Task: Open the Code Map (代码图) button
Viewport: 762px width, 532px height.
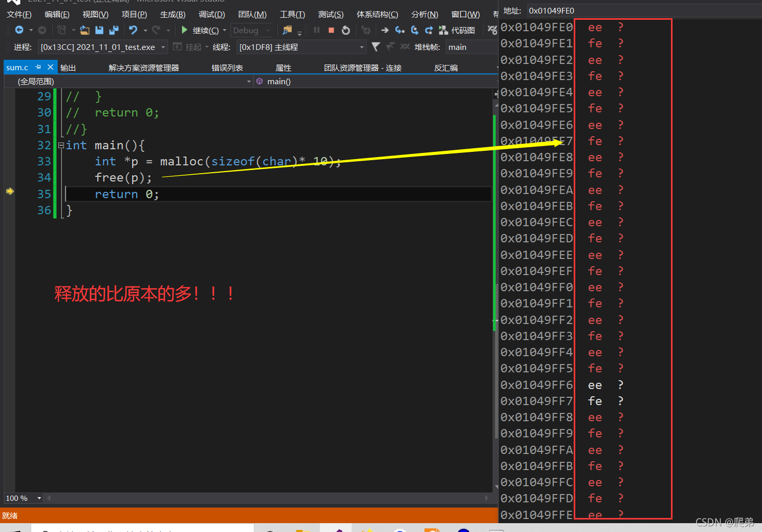Action: point(457,30)
